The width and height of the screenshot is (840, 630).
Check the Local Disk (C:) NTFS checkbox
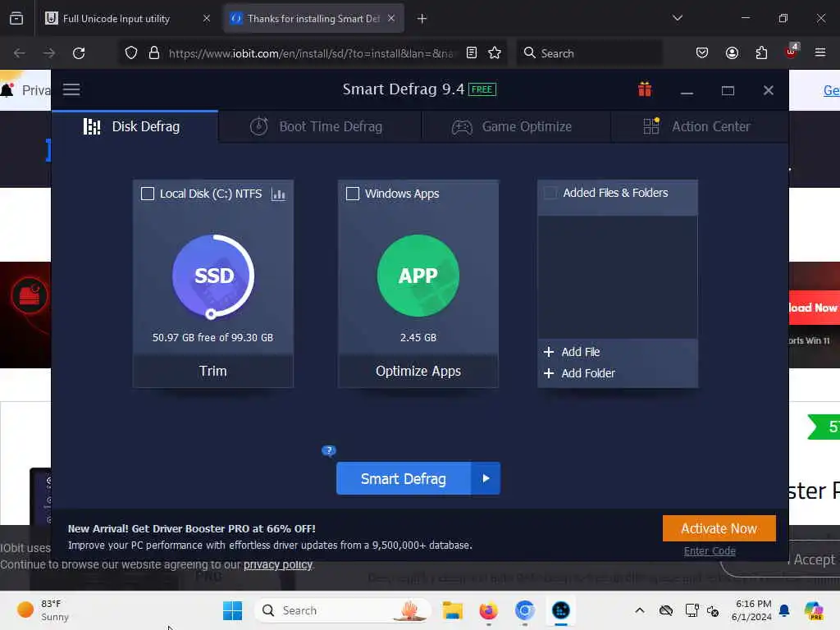click(148, 194)
